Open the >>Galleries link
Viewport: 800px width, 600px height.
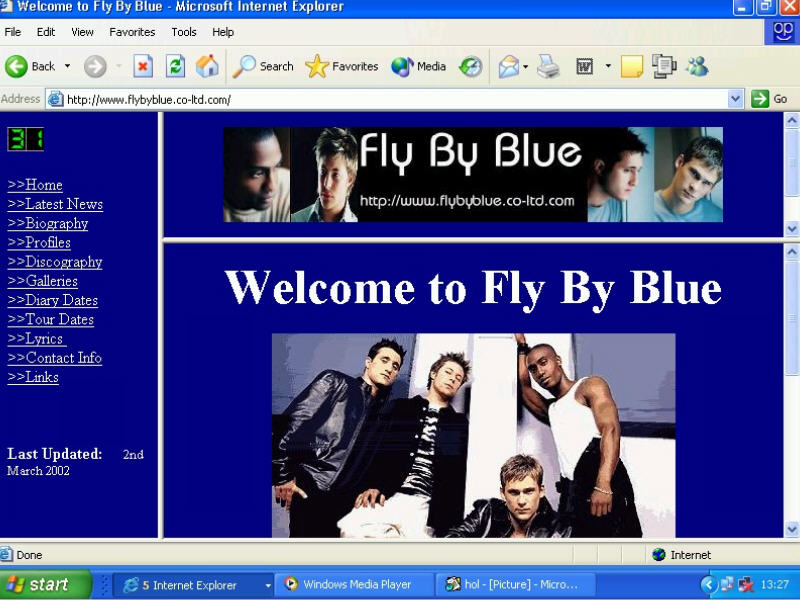point(43,281)
